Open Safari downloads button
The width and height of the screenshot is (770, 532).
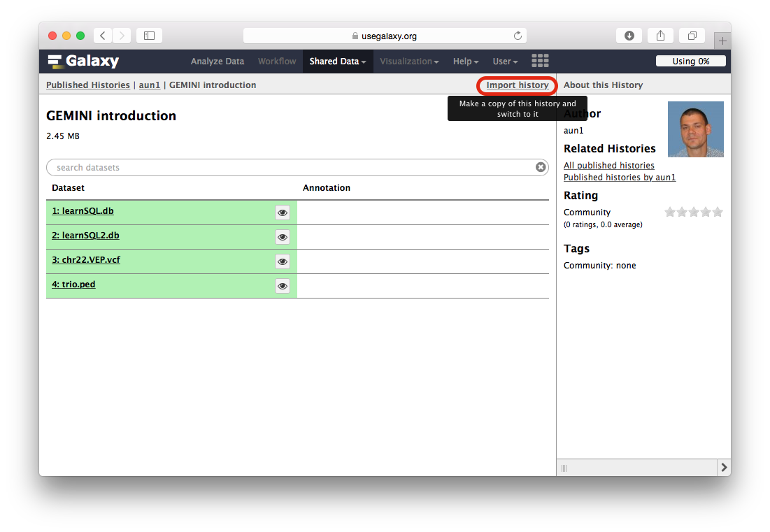tap(629, 36)
